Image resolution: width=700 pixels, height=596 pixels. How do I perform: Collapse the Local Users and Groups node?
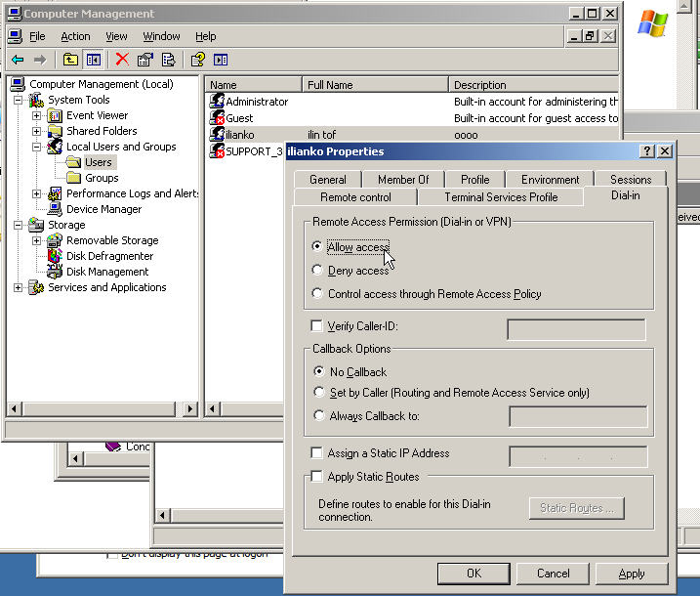pos(37,147)
